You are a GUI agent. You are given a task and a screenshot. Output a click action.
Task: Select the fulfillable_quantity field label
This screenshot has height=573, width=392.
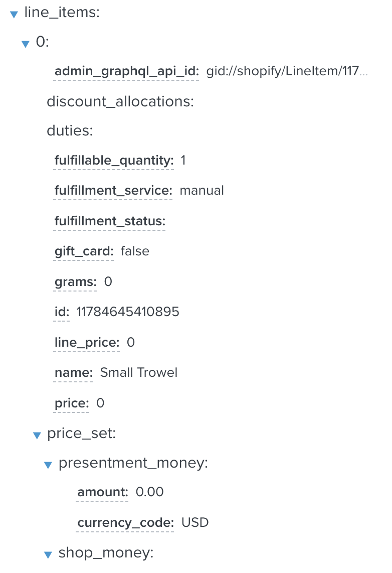tap(113, 161)
